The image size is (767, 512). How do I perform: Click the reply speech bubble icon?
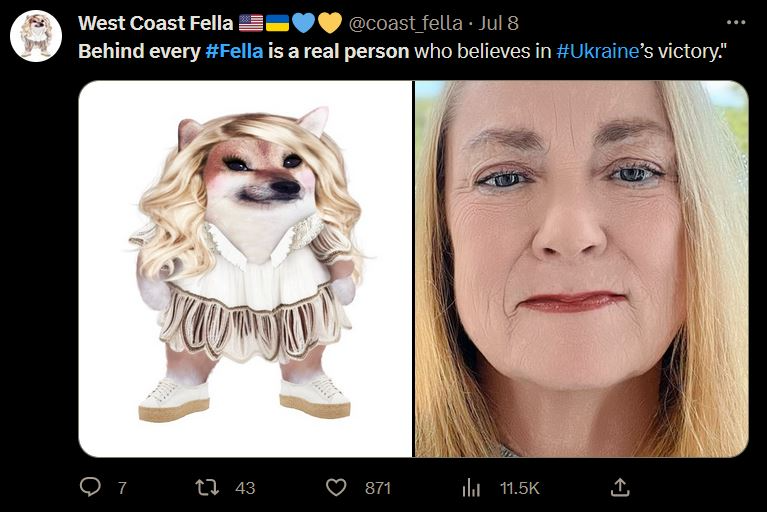pos(91,487)
